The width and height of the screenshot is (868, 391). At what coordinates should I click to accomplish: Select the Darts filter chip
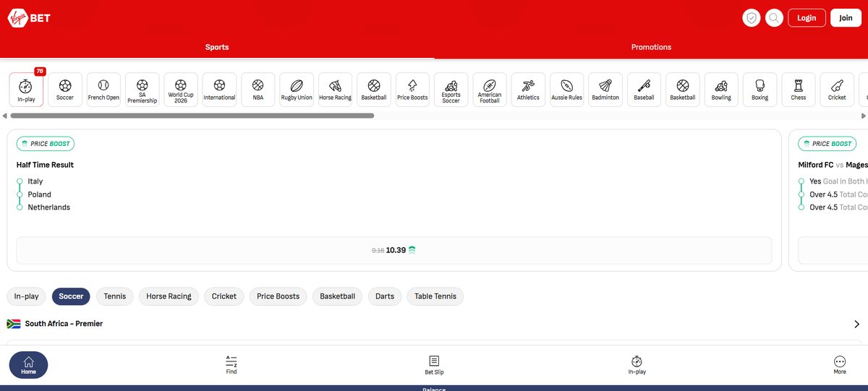pyautogui.click(x=385, y=296)
